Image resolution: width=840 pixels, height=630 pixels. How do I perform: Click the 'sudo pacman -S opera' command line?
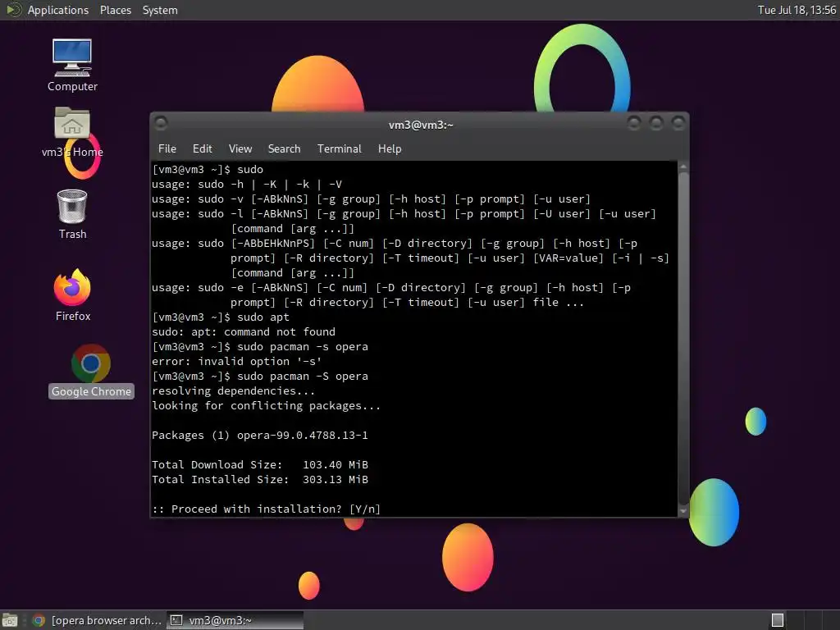click(x=260, y=376)
